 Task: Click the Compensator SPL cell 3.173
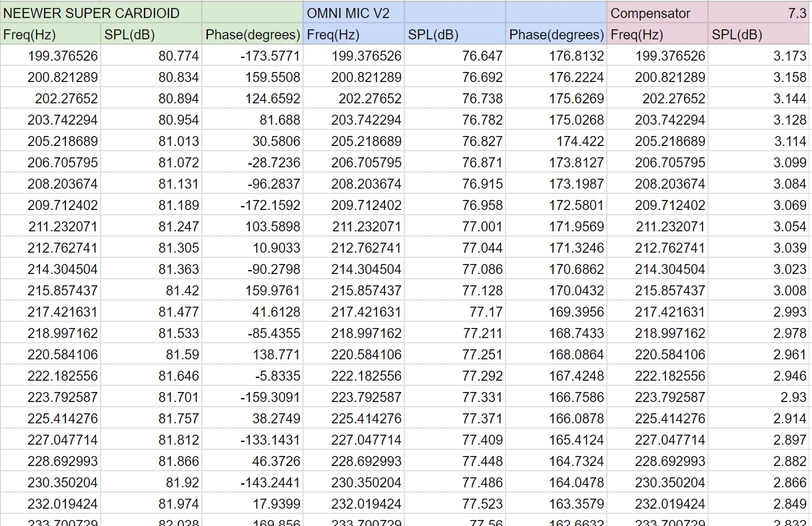click(759, 56)
